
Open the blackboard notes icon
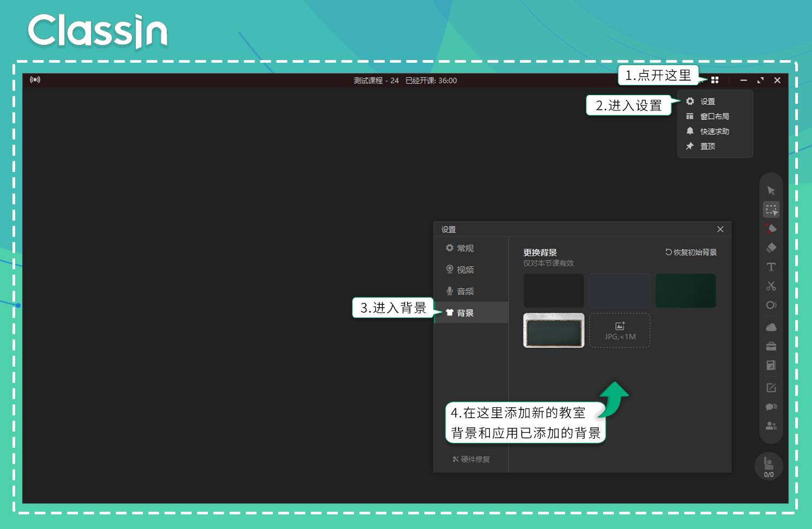(771, 365)
